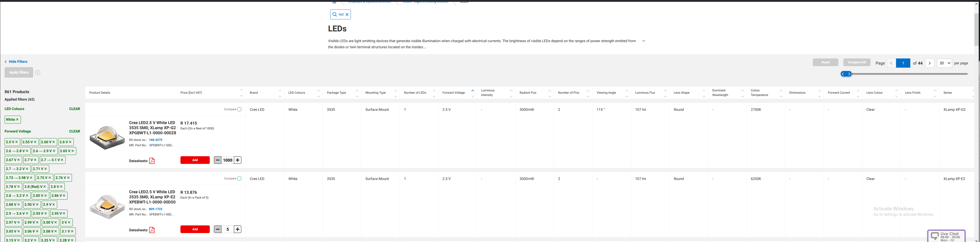
Task: Add the XLamp XP-E2 LED to basket
Action: pyautogui.click(x=195, y=229)
